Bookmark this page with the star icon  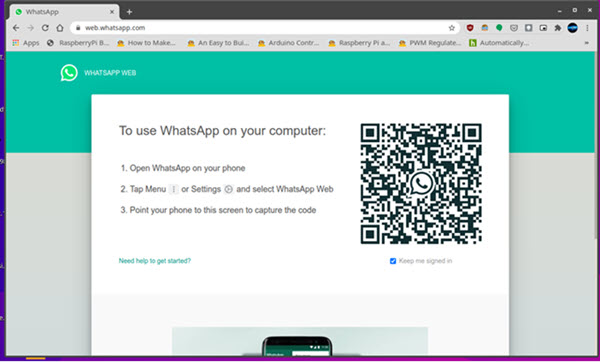point(452,28)
